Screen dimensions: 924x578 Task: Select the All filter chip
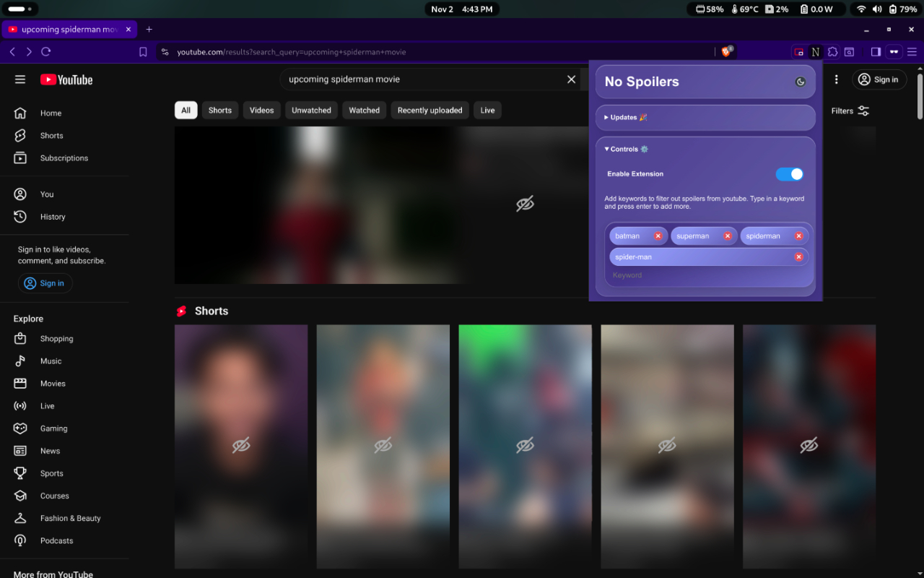coord(186,111)
